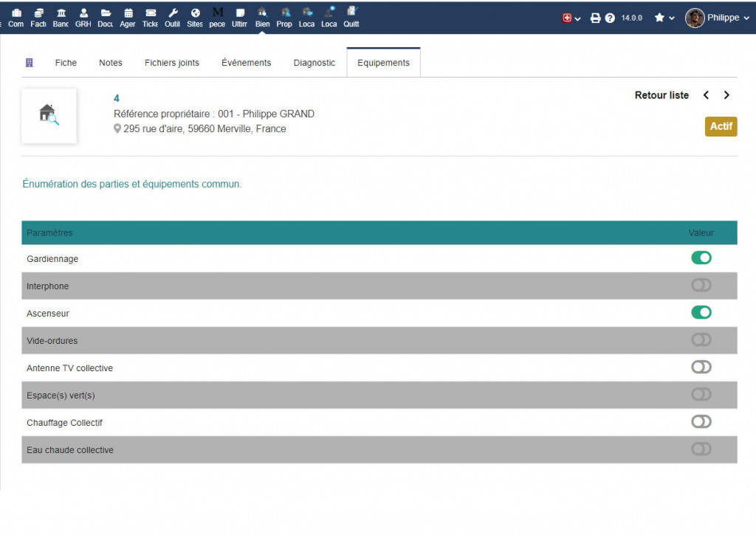Click the house search thumbnail image
The width and height of the screenshot is (756, 535).
(x=49, y=116)
